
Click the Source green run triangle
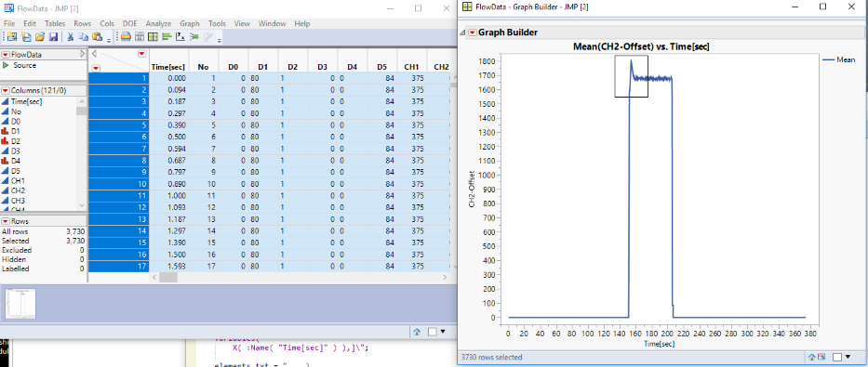tap(6, 65)
